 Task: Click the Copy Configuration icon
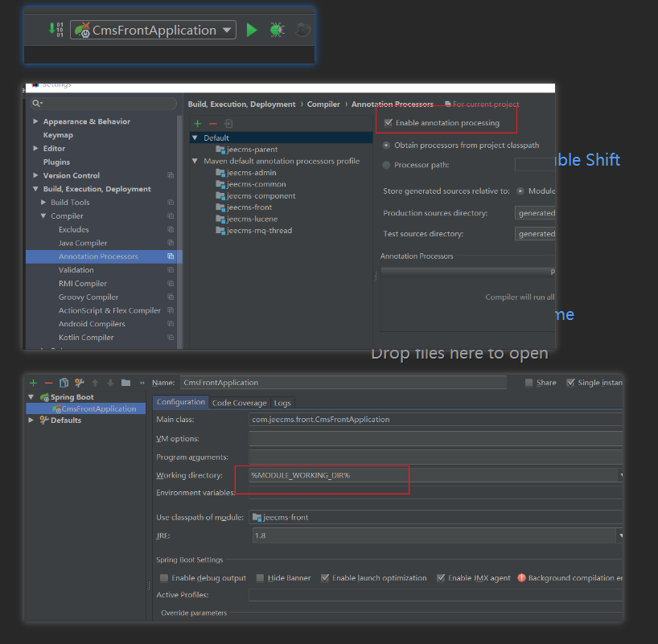(x=64, y=383)
